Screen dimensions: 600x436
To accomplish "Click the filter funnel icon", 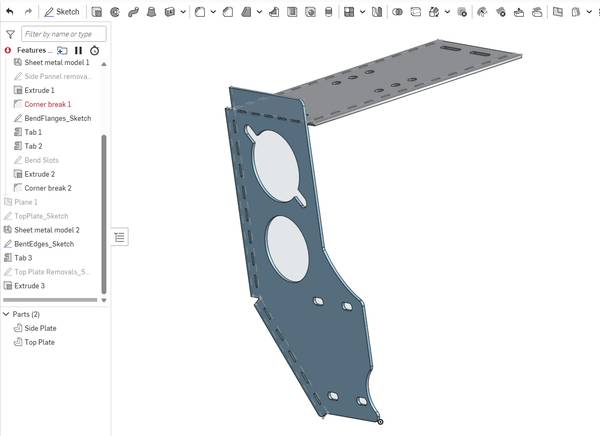I will [10, 33].
